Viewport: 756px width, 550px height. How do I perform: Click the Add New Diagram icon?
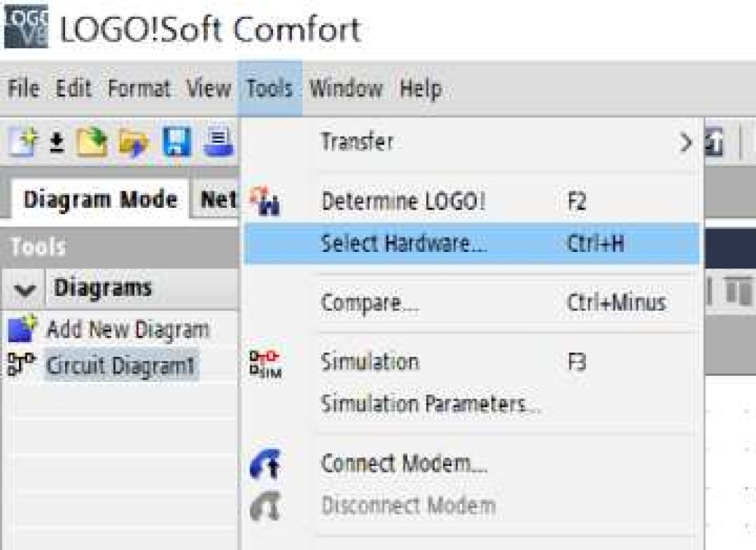(x=22, y=328)
